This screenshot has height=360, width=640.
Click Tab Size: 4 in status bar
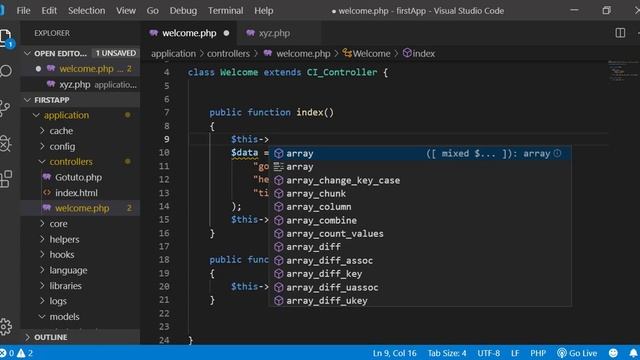pos(447,353)
